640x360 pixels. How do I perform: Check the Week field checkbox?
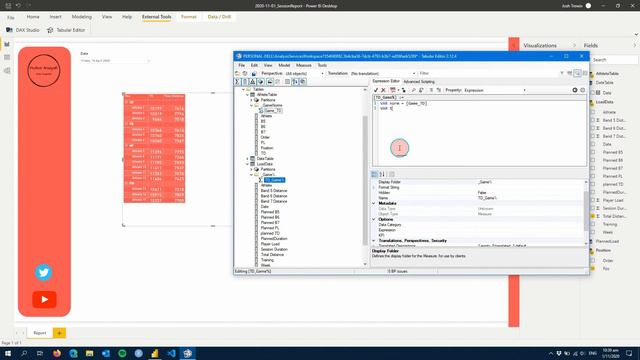click(x=593, y=232)
